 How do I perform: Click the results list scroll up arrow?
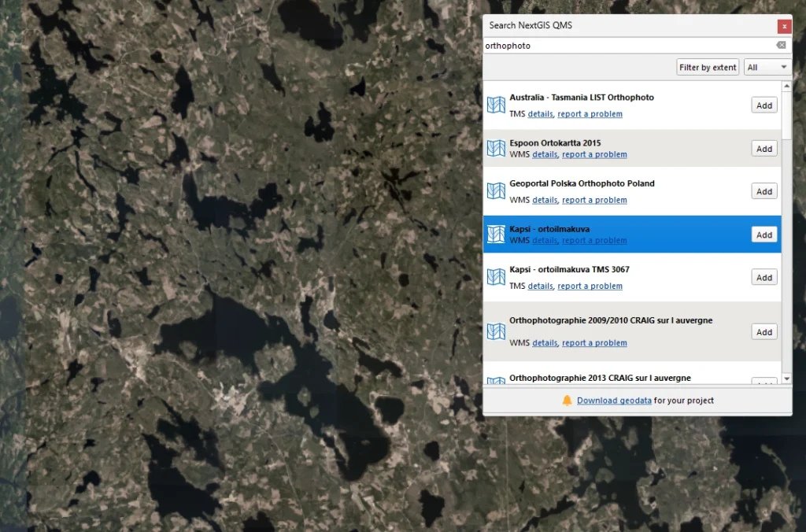point(786,87)
